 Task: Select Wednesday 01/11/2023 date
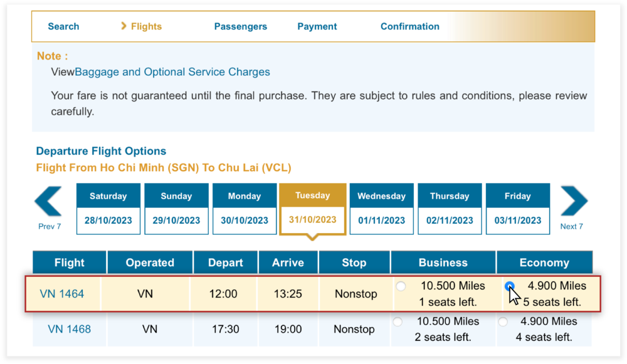(381, 209)
